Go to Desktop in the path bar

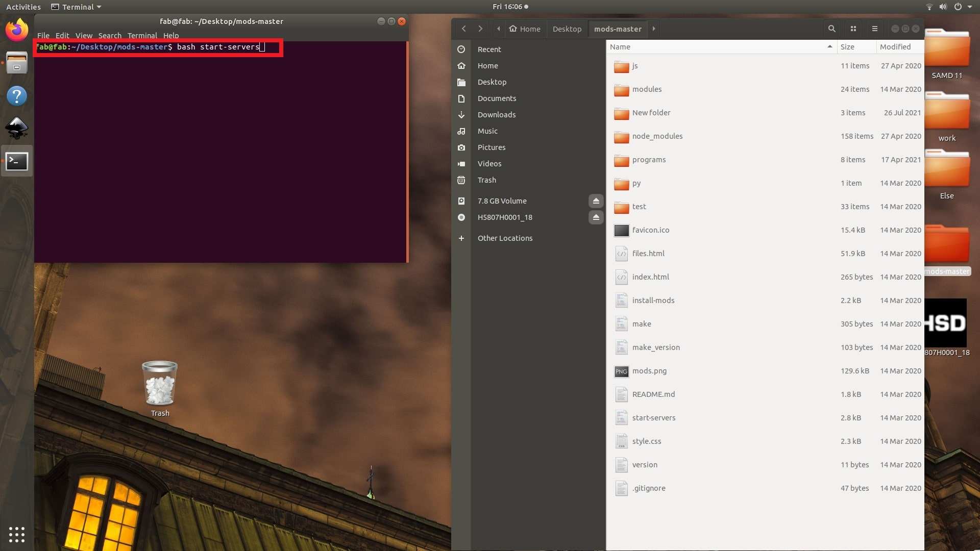pyautogui.click(x=567, y=29)
